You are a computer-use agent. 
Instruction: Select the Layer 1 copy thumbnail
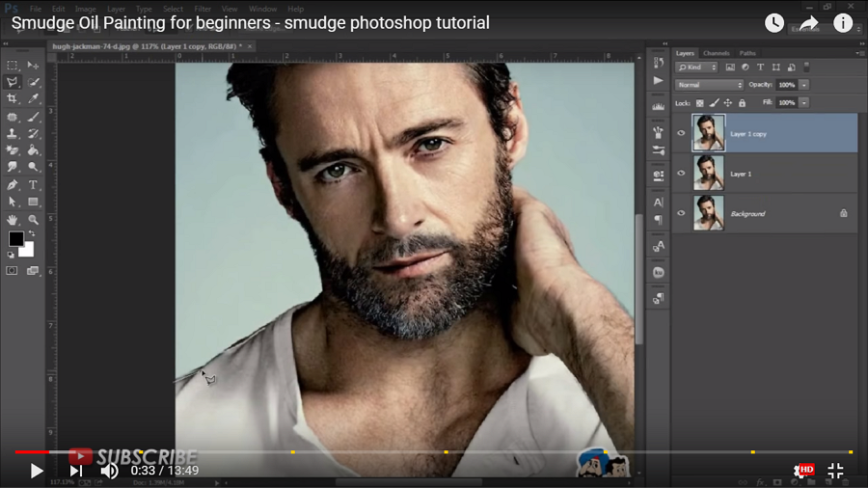coord(708,133)
